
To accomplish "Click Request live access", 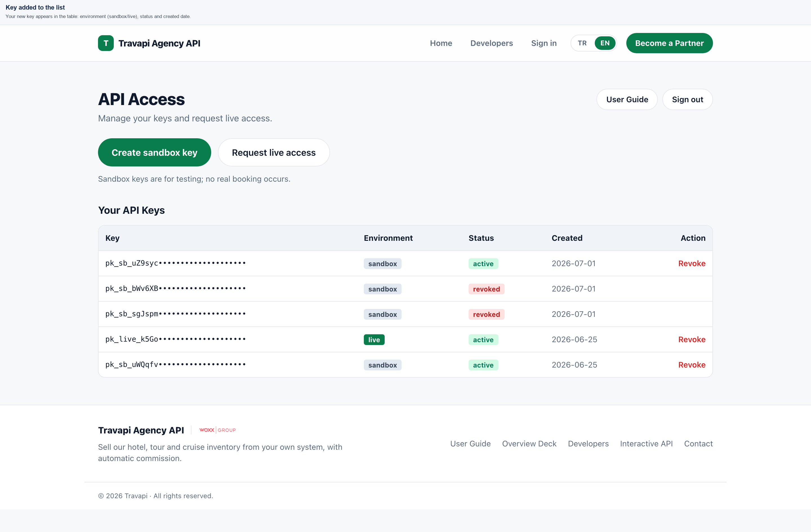I will click(274, 152).
